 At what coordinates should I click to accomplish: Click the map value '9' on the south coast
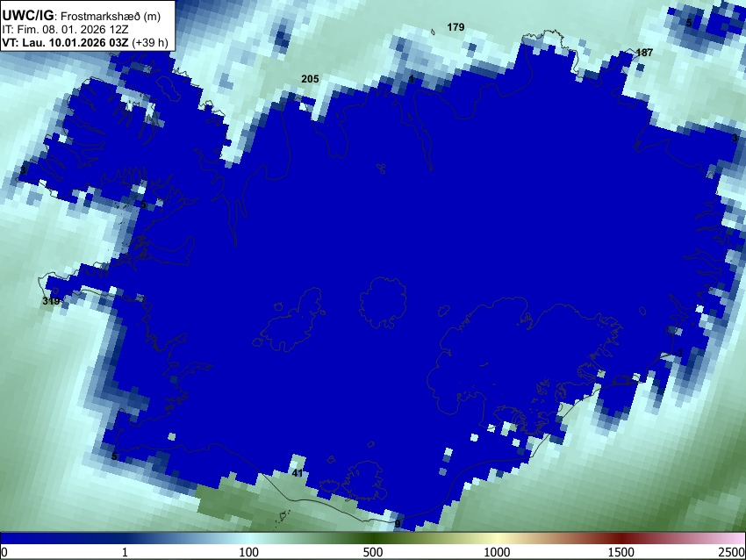point(398,524)
